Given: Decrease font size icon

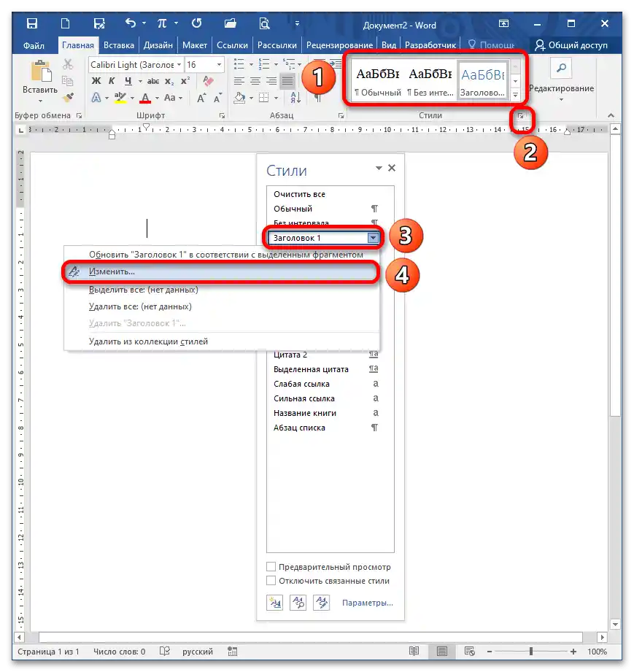Looking at the screenshot, I should click(x=217, y=99).
